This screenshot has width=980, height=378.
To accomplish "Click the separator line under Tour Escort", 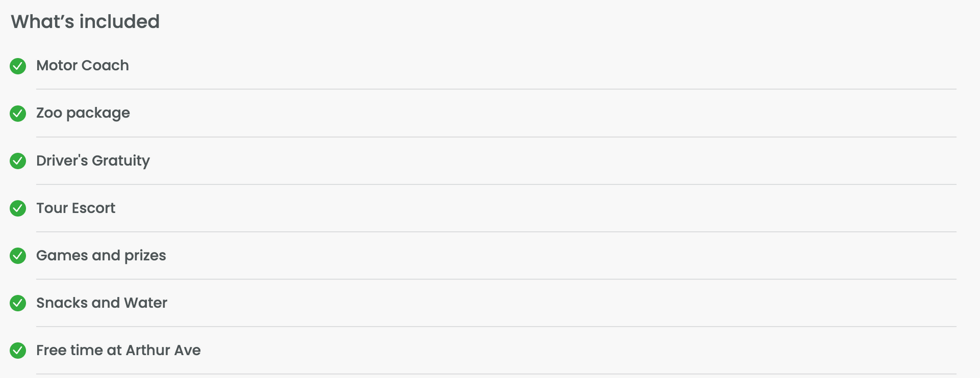I will pos(496,232).
